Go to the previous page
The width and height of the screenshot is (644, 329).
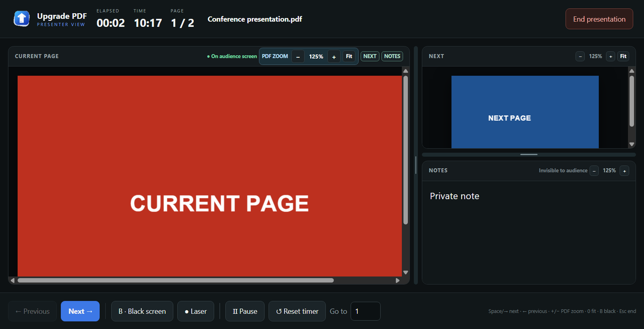tap(32, 311)
